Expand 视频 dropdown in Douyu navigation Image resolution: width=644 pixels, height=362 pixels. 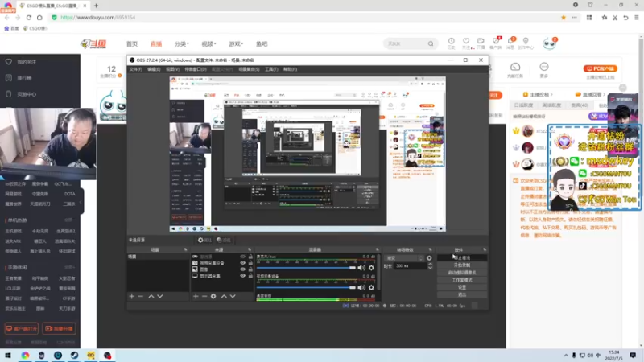(x=208, y=44)
